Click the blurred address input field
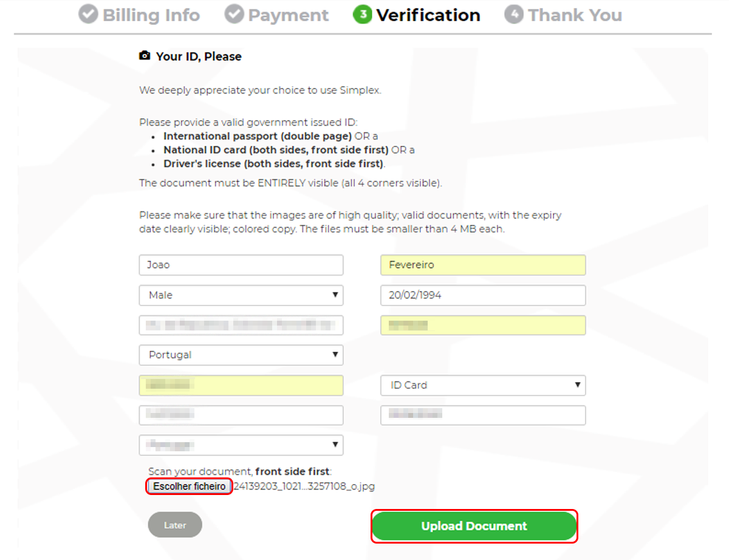Viewport: 729px width, 560px height. 241,325
